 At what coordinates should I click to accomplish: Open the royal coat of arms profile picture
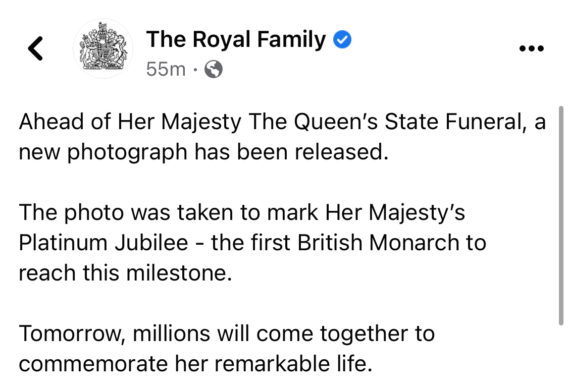click(x=103, y=48)
